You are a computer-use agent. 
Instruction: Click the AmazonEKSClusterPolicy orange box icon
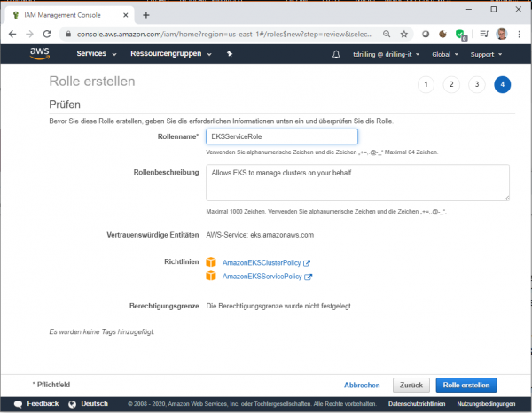[x=211, y=262]
